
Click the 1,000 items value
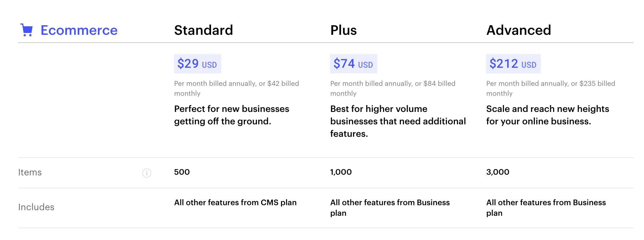click(341, 172)
